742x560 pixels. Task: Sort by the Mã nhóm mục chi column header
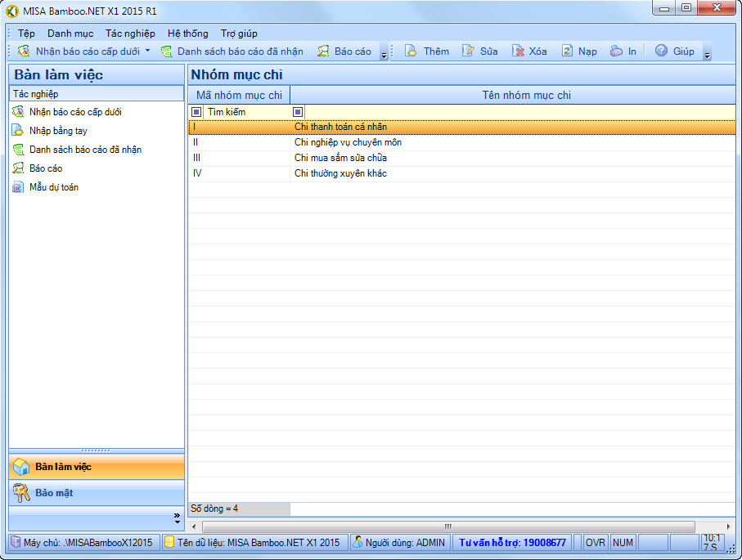point(239,95)
